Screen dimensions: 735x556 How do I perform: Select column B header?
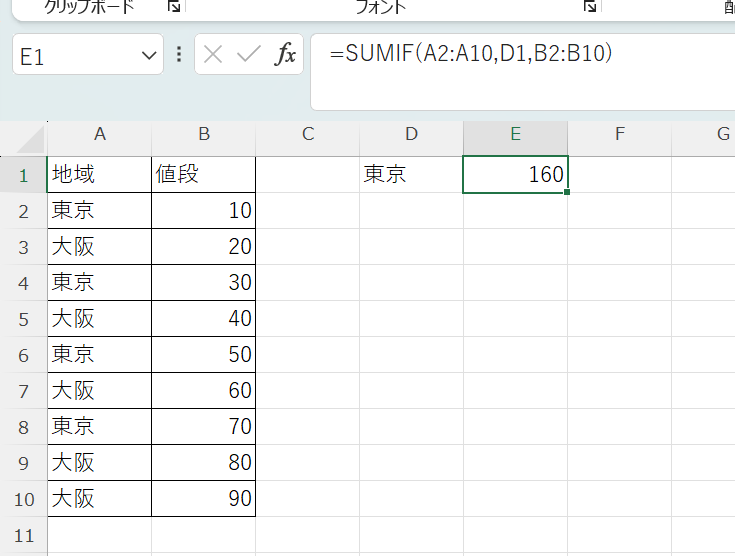point(203,135)
